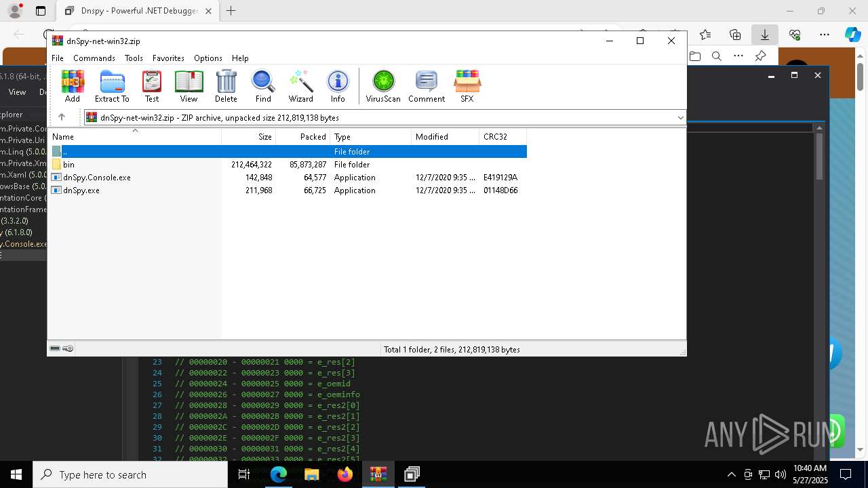The height and width of the screenshot is (488, 868).
Task: Open the View toolbar icon
Action: coord(189,86)
